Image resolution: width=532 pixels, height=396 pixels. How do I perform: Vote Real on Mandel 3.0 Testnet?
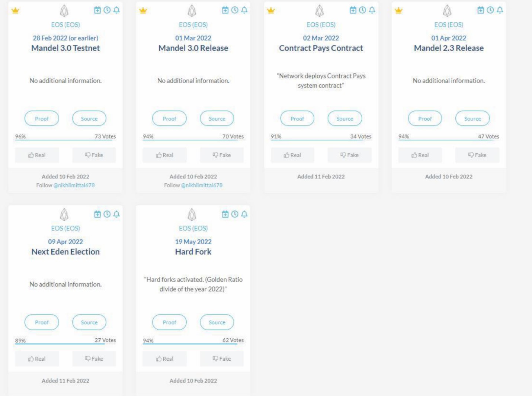tap(37, 155)
